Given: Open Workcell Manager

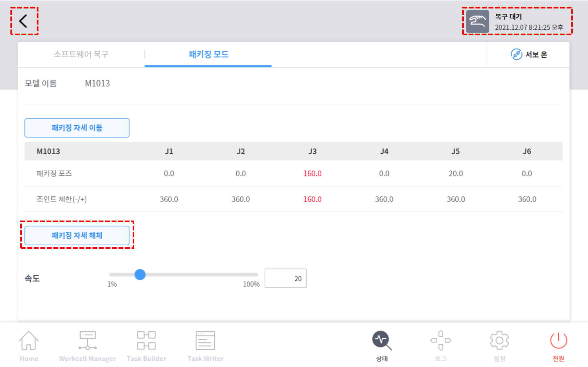Looking at the screenshot, I should [87, 346].
